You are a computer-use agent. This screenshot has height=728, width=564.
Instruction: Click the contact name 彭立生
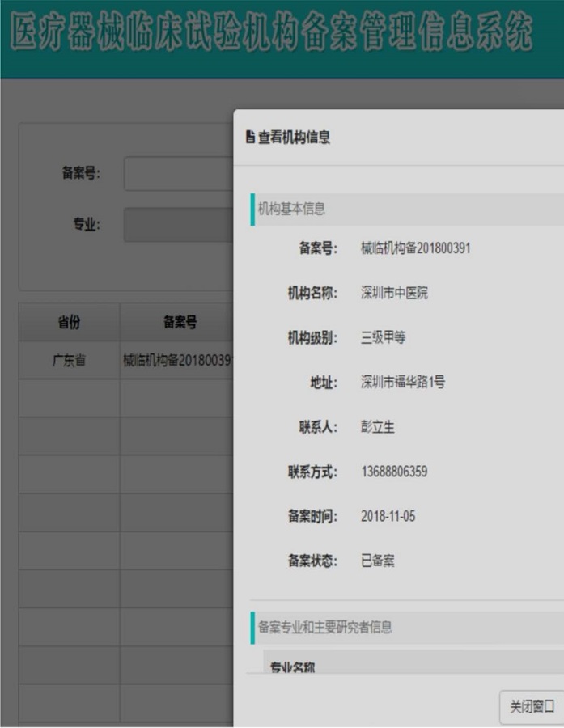378,426
